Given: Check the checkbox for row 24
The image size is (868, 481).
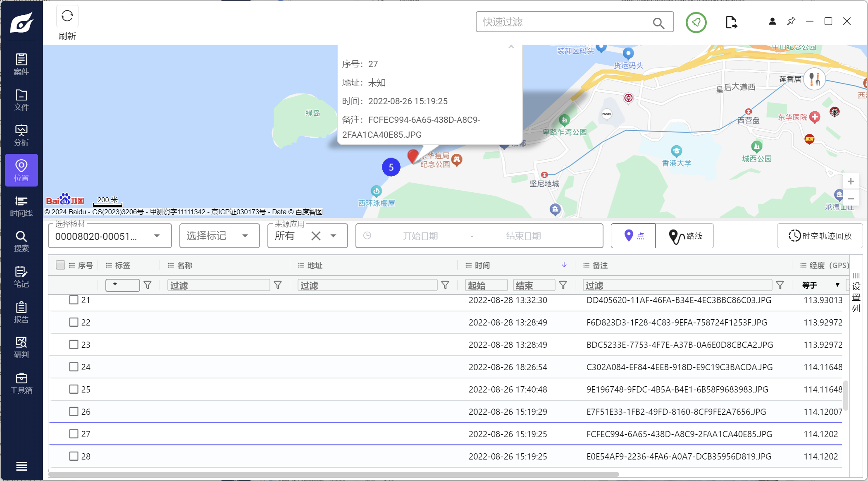Looking at the screenshot, I should [x=74, y=367].
